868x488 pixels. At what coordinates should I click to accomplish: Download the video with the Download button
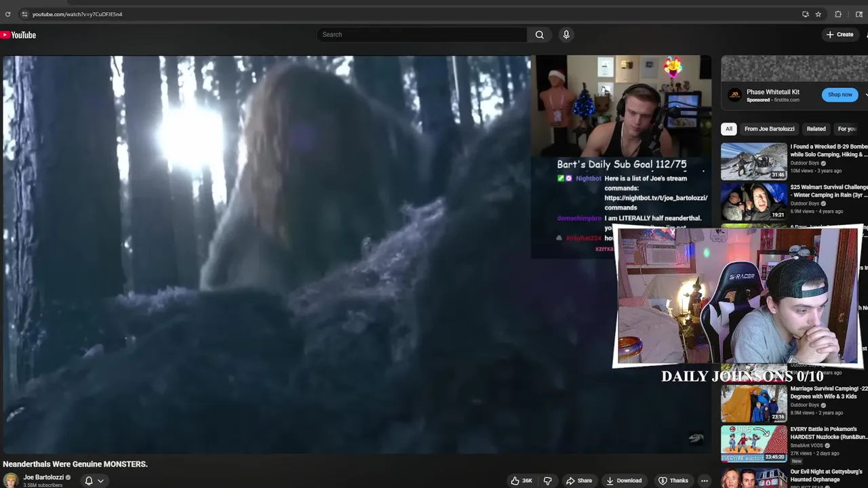pos(624,481)
